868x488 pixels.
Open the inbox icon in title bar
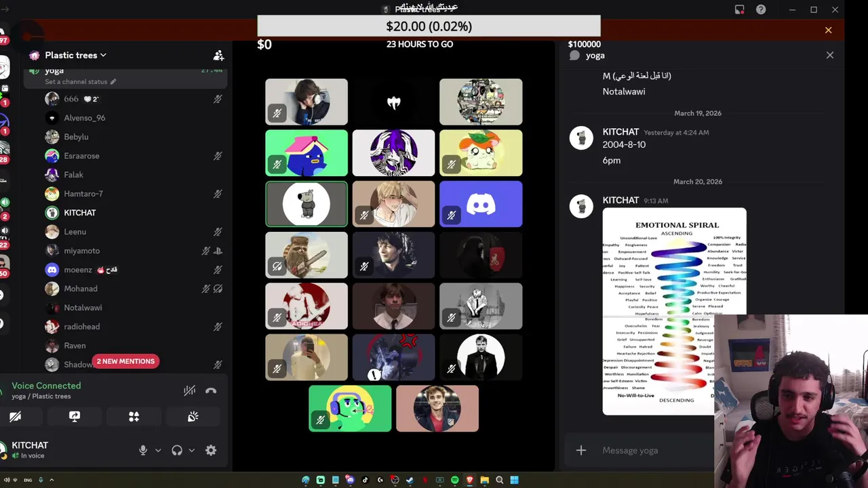(740, 9)
